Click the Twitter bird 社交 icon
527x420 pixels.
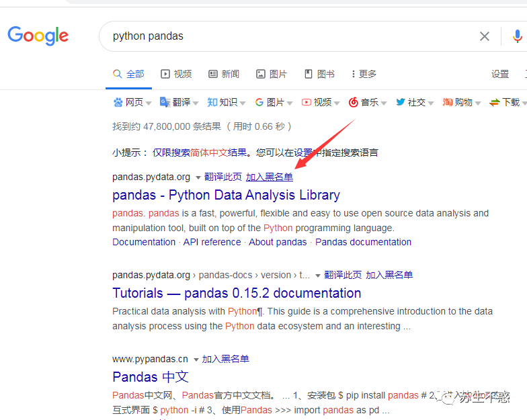[x=401, y=102]
